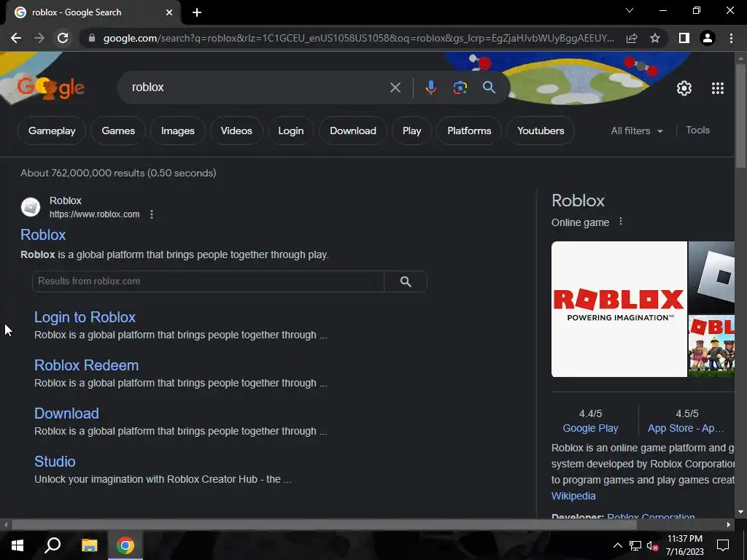
Task: Open the App Store rating link
Action: 685,428
